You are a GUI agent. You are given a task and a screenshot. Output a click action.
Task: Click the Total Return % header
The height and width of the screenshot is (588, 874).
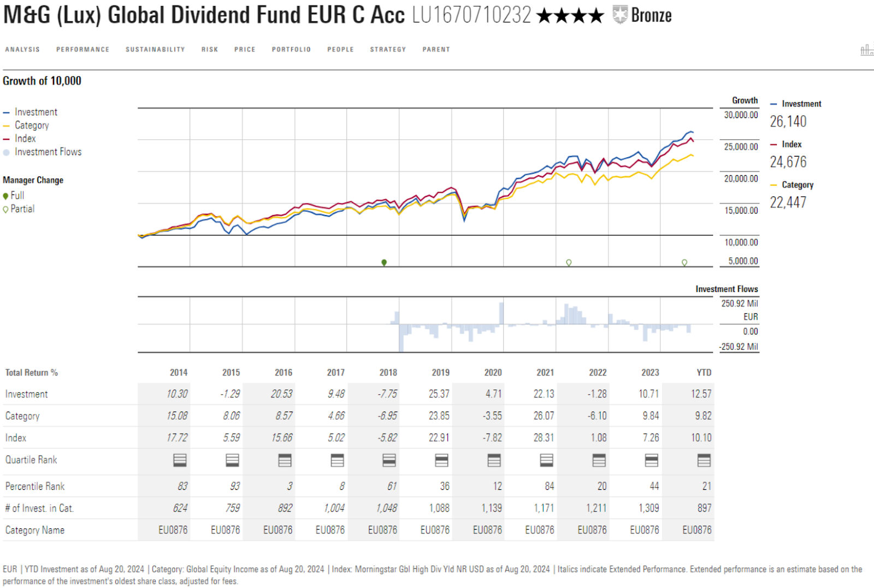click(32, 372)
